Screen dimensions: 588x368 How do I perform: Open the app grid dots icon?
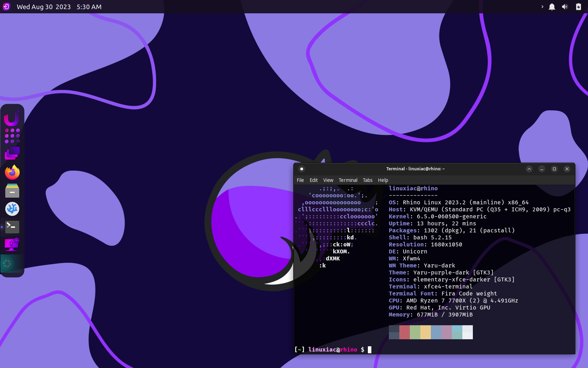[x=12, y=136]
